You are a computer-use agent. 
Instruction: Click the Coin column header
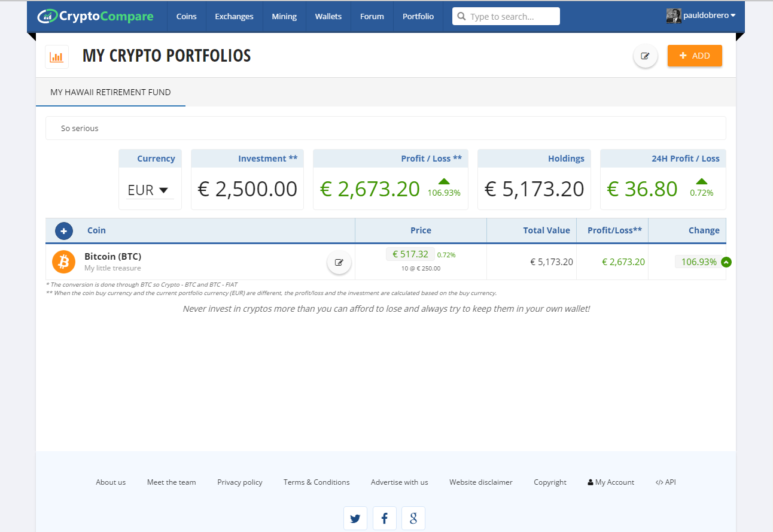click(x=96, y=230)
